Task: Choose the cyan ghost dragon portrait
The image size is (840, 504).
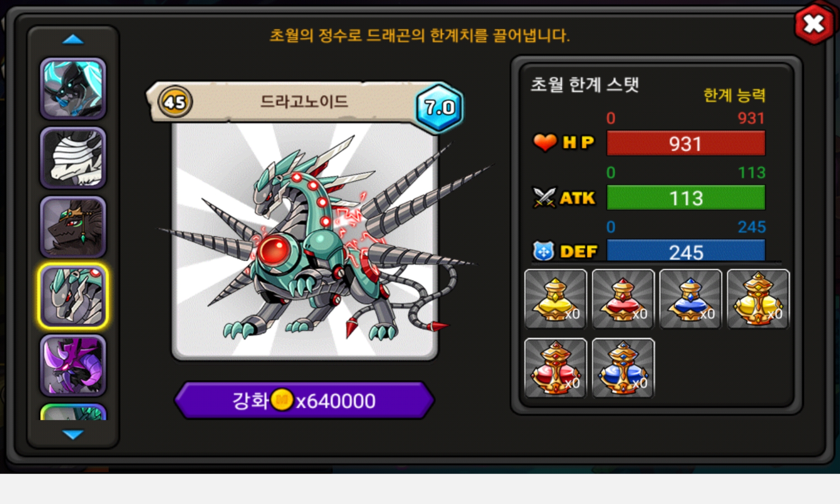Action: [73, 89]
